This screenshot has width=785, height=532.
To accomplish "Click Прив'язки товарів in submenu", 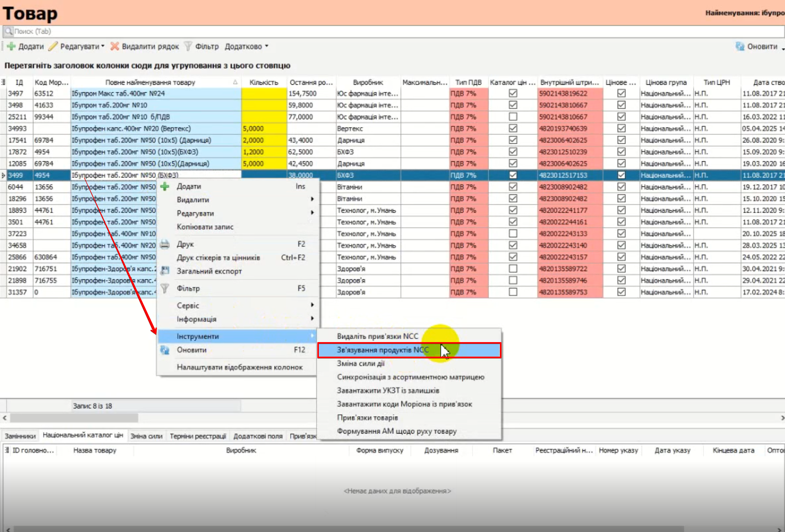I will (x=367, y=417).
